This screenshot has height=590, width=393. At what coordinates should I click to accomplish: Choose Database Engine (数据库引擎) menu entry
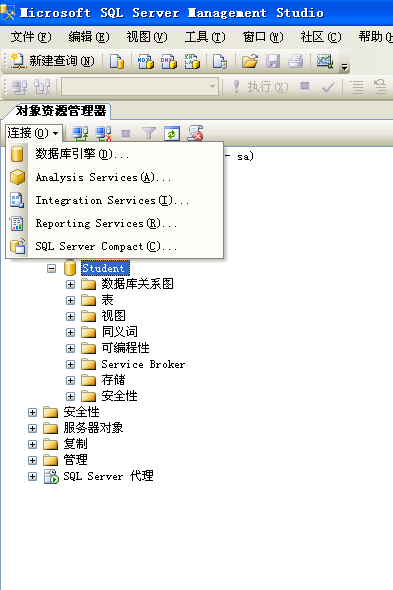click(x=115, y=154)
